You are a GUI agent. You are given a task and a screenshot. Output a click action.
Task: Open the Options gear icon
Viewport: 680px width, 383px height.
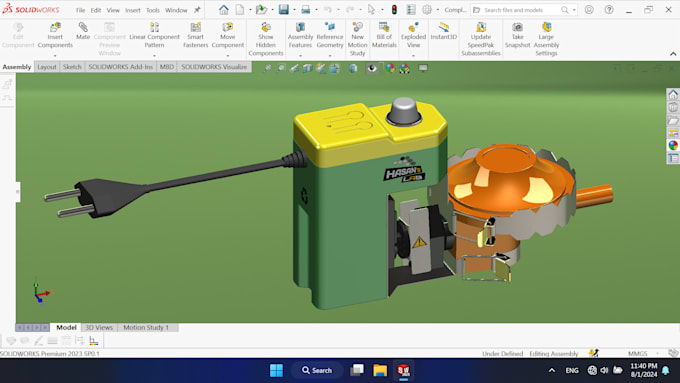[427, 10]
